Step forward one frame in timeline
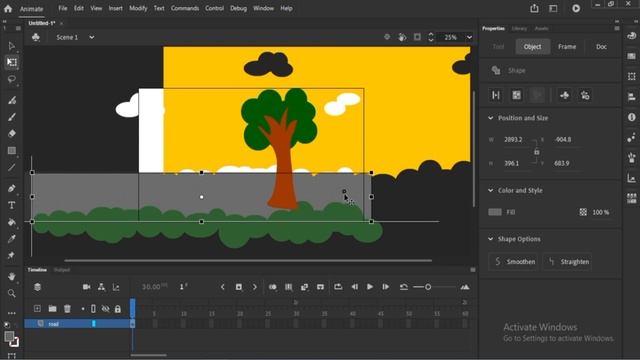This screenshot has width=640, height=360. pyautogui.click(x=385, y=287)
